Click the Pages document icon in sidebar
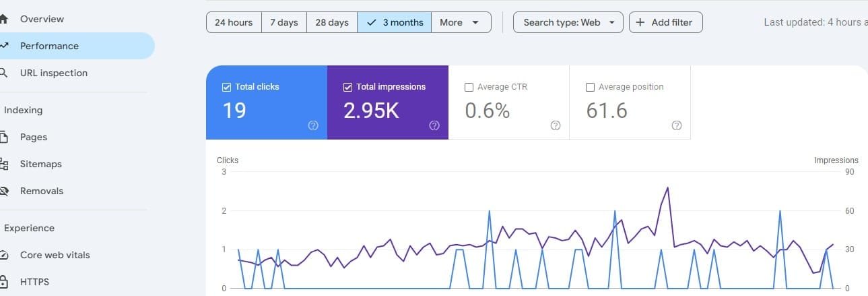 [3, 137]
